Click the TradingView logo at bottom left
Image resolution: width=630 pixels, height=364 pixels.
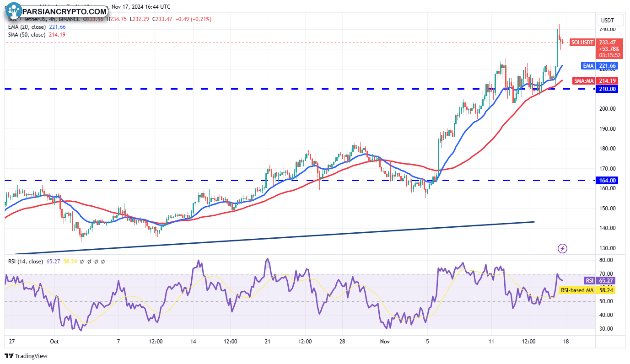point(26,356)
